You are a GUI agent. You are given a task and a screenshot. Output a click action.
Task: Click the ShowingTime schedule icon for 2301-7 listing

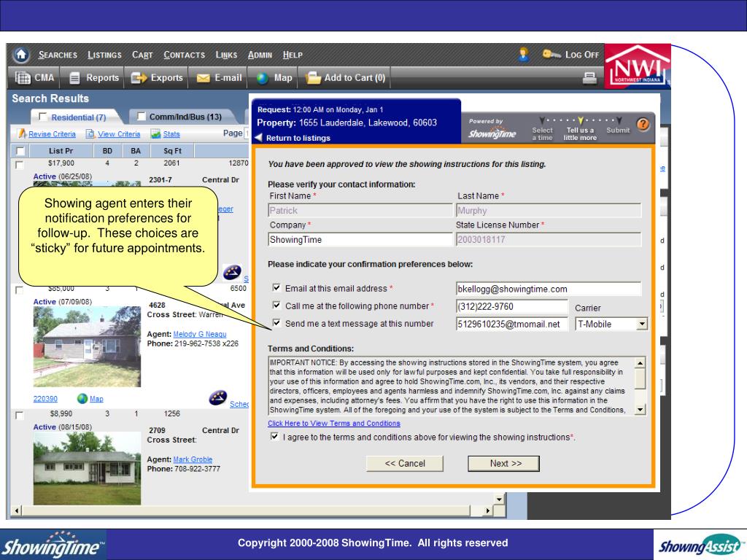(x=232, y=273)
